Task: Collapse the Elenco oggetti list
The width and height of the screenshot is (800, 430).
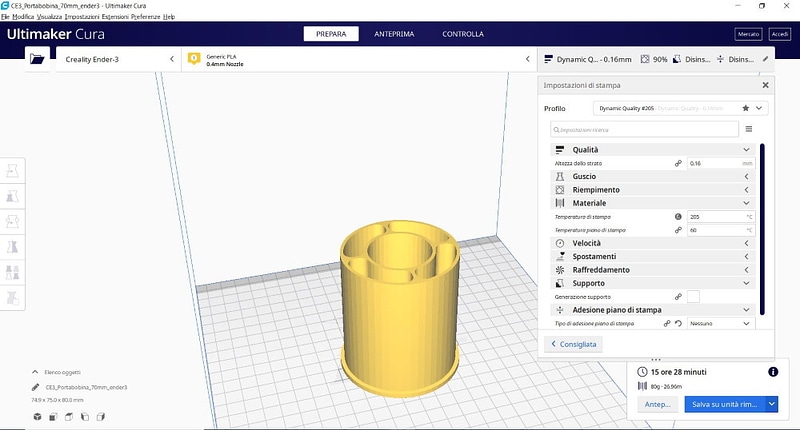Action: [x=35, y=372]
